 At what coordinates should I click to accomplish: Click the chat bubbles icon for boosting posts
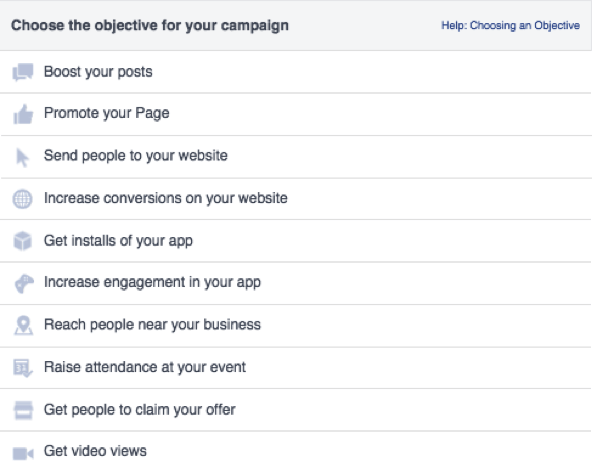click(x=23, y=72)
